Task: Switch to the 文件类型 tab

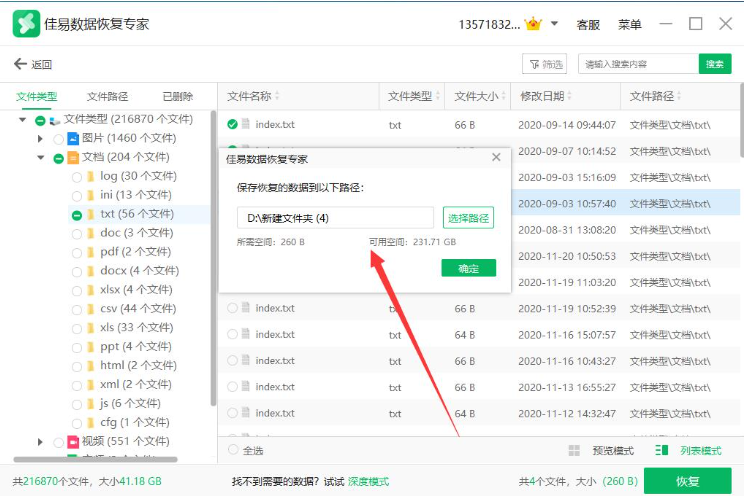Action: coord(37,97)
